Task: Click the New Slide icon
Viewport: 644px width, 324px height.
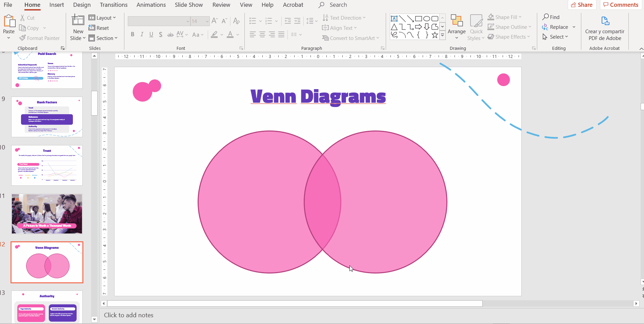Action: (78, 20)
